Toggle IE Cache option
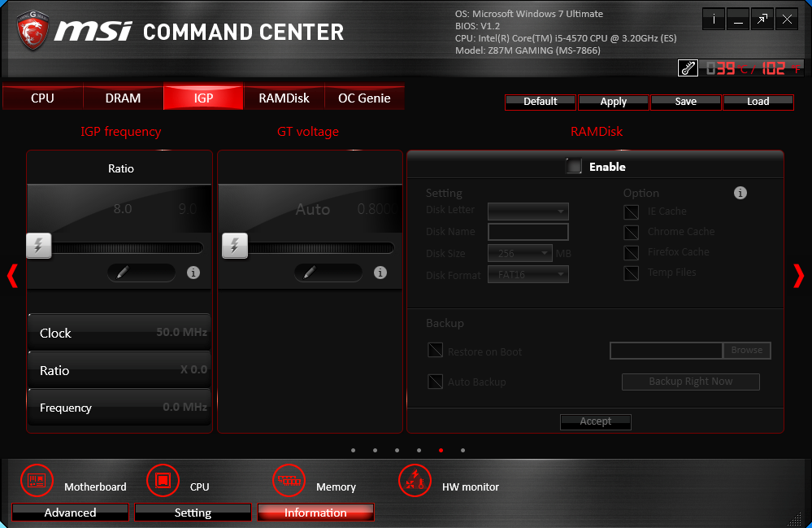This screenshot has width=812, height=528. (x=632, y=212)
